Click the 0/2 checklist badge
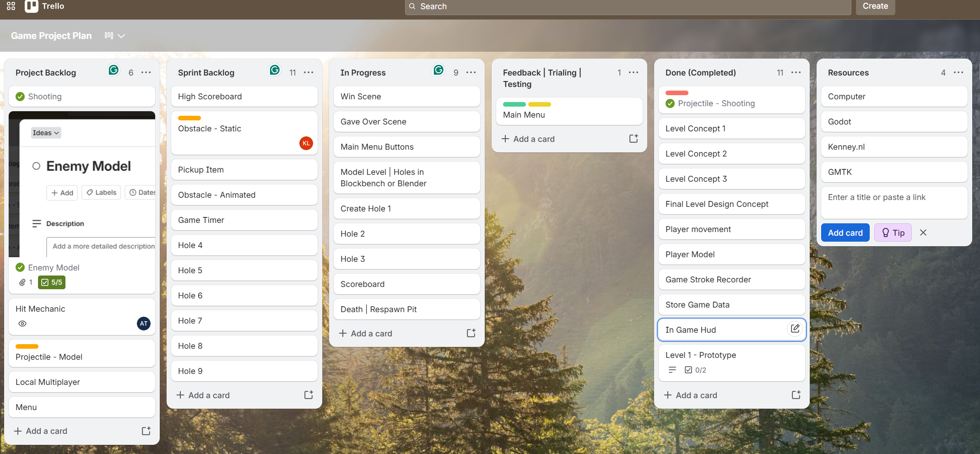 click(x=696, y=370)
